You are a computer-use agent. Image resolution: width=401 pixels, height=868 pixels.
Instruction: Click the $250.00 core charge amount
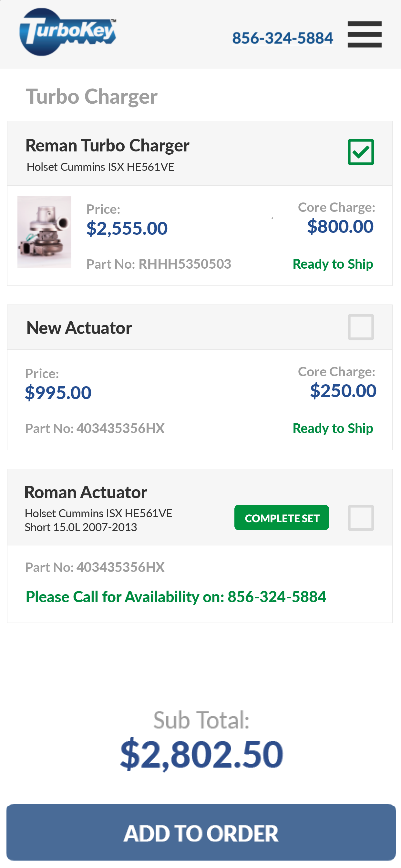click(x=343, y=390)
